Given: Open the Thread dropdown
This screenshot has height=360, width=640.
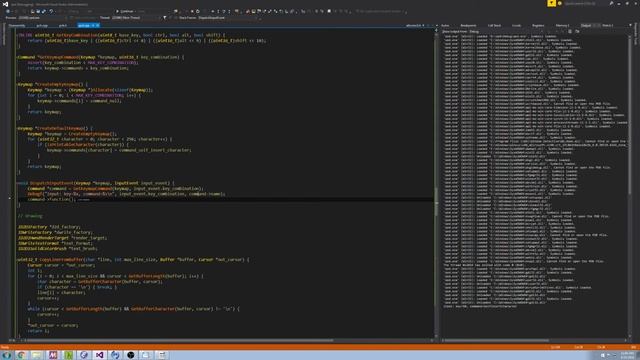Looking at the screenshot, I should point(135,18).
